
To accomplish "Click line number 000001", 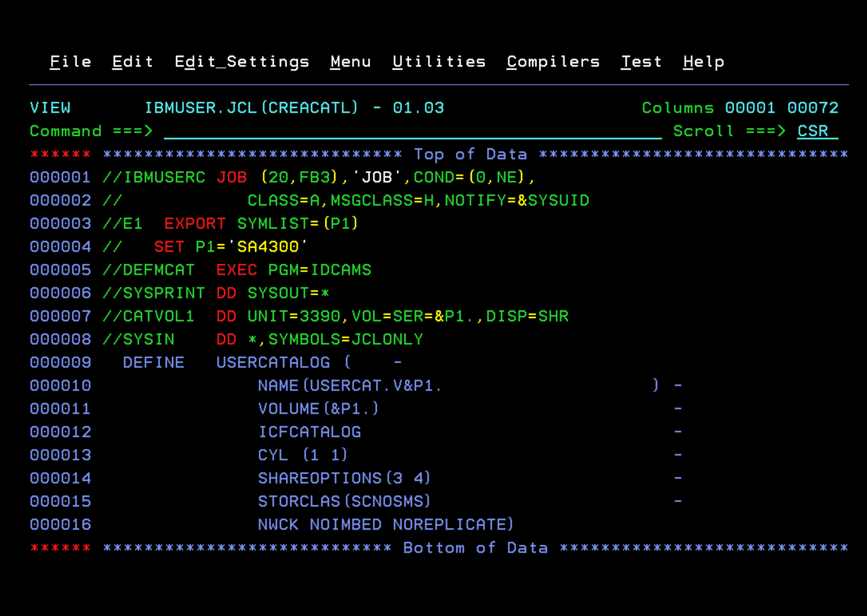I will [60, 177].
